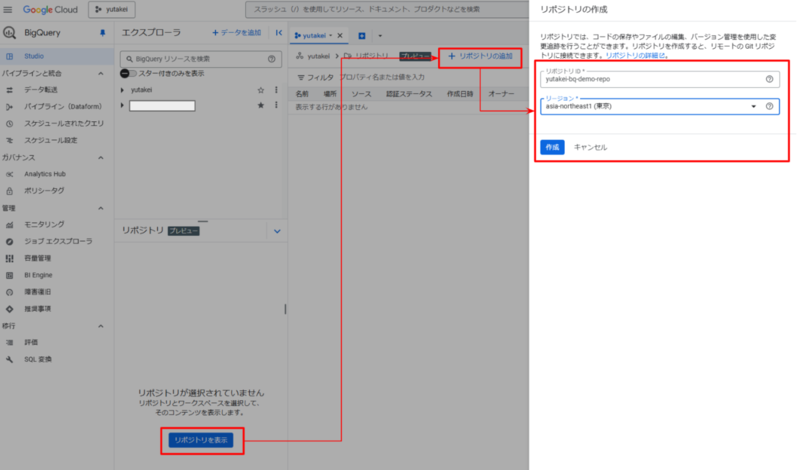Click the BigQuery product icon
The height and width of the screenshot is (470, 800).
(x=9, y=33)
